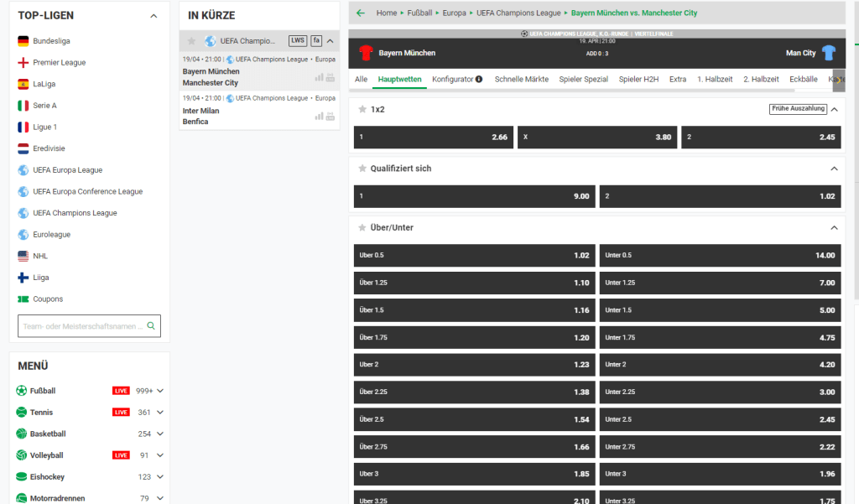Click the Frühe Auszahlung badge
The image size is (859, 504).
tap(799, 109)
